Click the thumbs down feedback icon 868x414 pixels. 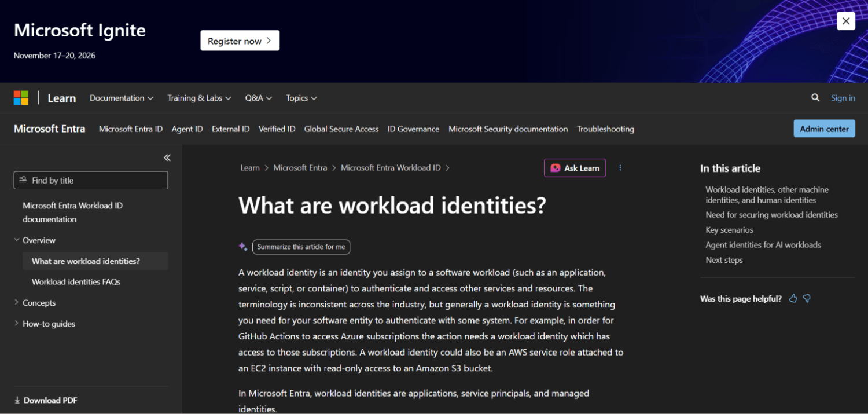click(x=807, y=298)
